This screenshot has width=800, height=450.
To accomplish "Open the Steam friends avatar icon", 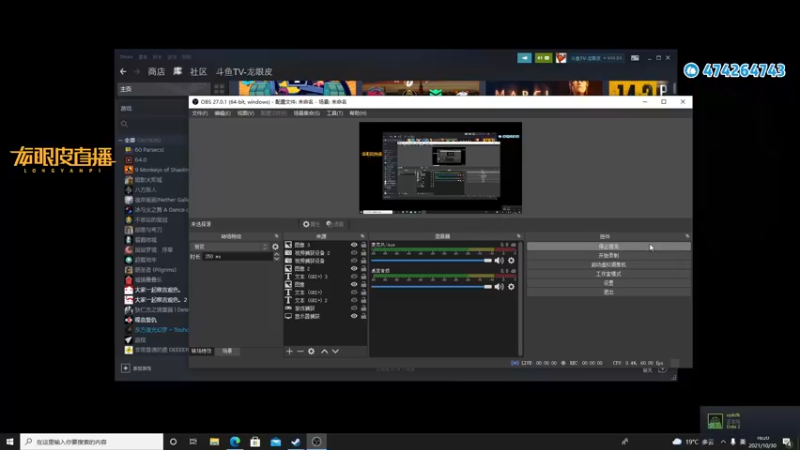I will (561, 58).
